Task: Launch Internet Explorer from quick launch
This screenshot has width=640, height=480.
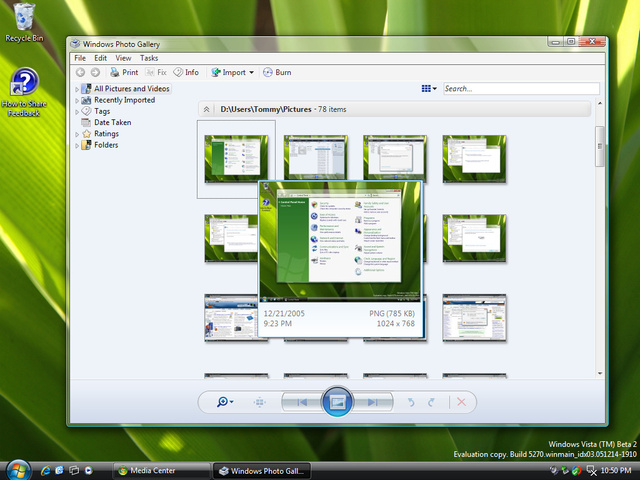Action: (x=45, y=471)
